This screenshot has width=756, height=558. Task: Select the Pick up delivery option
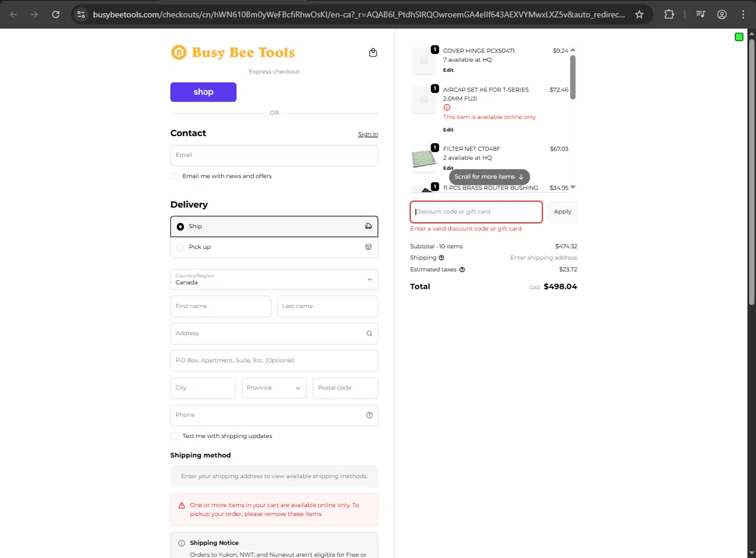(x=274, y=247)
